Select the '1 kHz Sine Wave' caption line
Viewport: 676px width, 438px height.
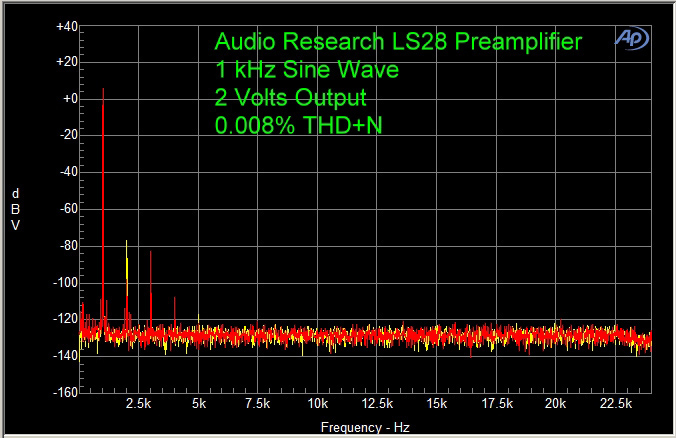pyautogui.click(x=306, y=70)
